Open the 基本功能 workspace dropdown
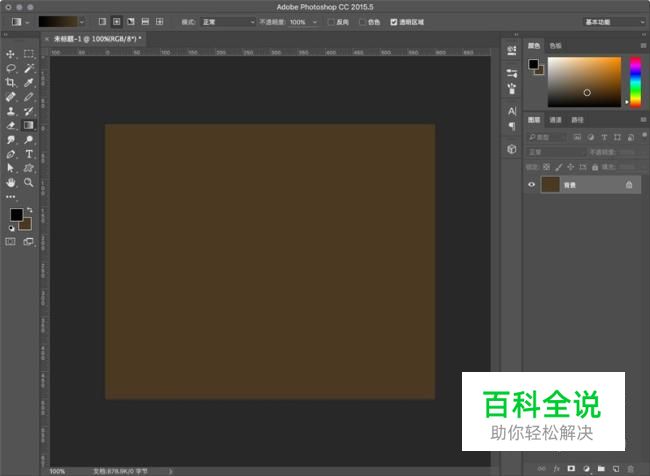 (613, 21)
